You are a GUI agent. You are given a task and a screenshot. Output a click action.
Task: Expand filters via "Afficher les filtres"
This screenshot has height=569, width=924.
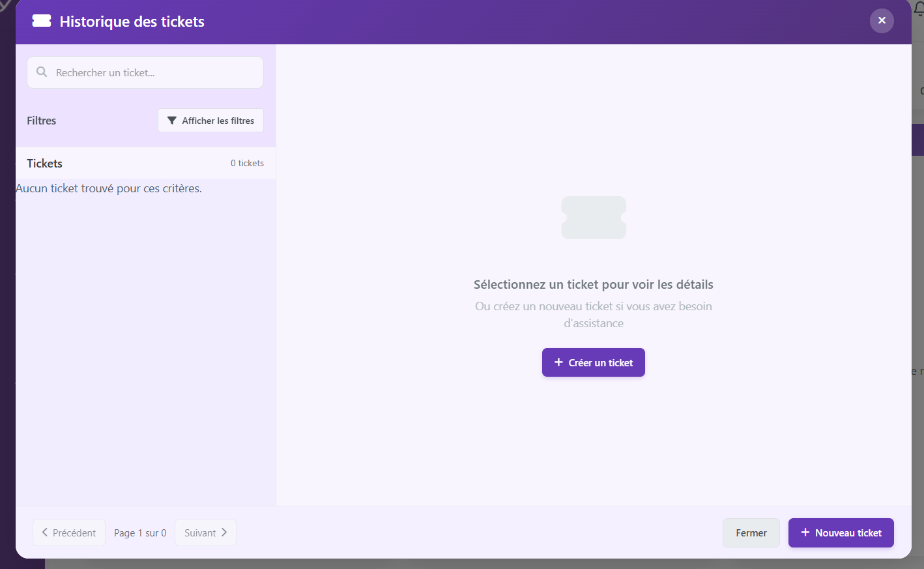point(210,120)
